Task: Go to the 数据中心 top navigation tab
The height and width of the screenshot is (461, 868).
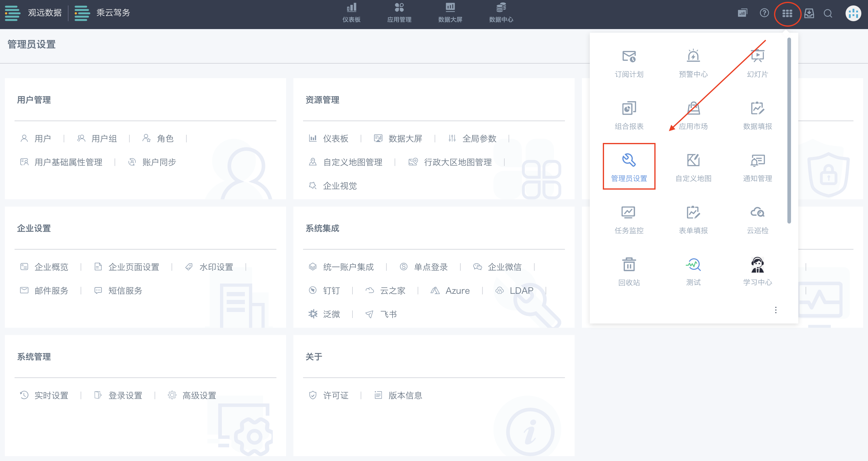Action: (501, 13)
